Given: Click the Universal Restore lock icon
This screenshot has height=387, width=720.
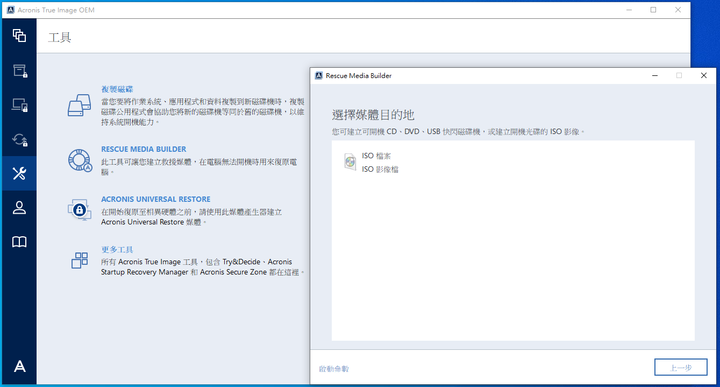Looking at the screenshot, I should [79, 210].
